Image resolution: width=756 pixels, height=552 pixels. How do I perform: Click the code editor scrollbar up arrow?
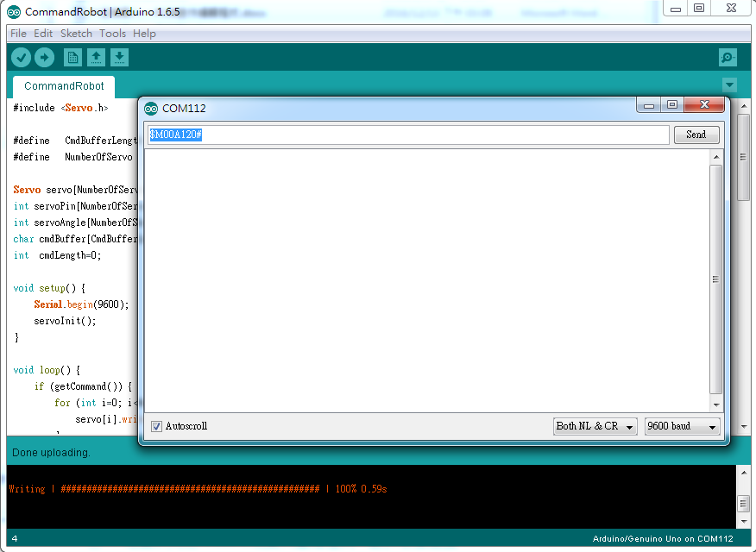click(x=743, y=105)
